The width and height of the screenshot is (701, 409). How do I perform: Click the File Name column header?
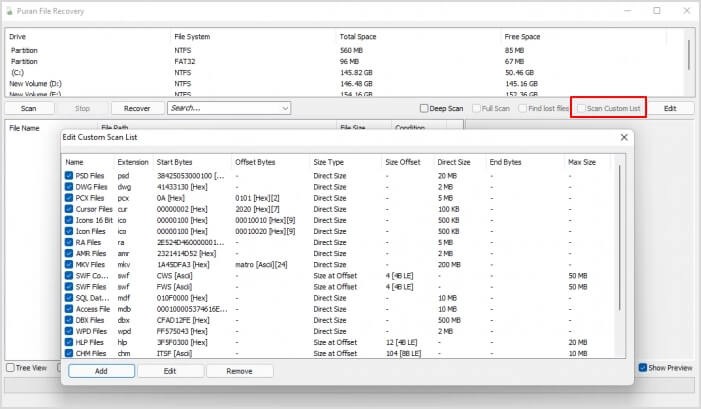click(25, 128)
